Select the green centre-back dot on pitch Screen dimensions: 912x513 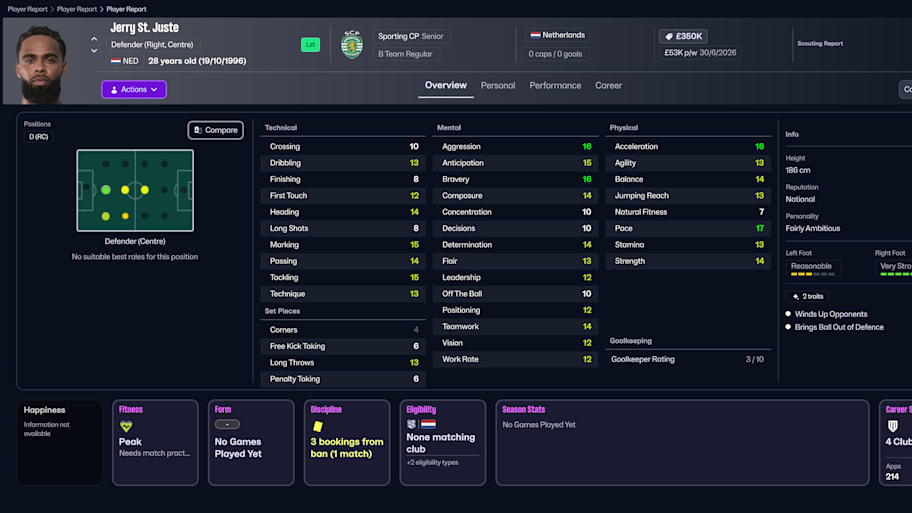(x=106, y=189)
